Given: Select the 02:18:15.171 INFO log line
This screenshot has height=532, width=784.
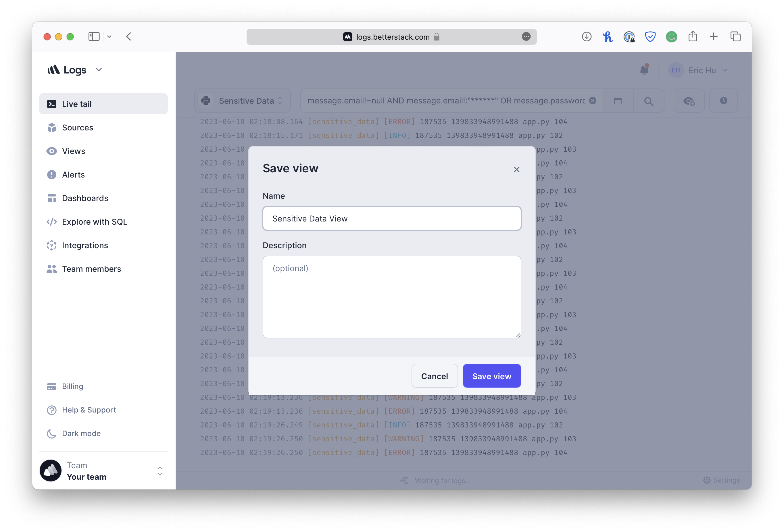Looking at the screenshot, I should pyautogui.click(x=381, y=135).
